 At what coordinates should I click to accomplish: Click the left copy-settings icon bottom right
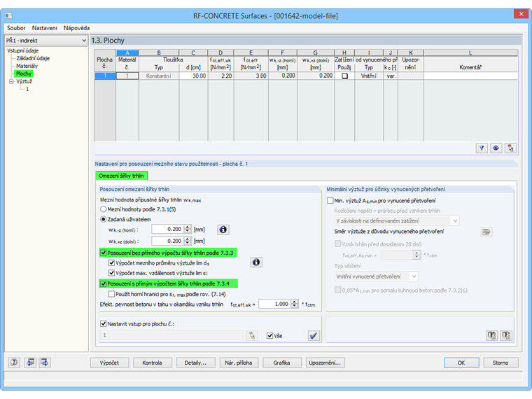[x=491, y=335]
